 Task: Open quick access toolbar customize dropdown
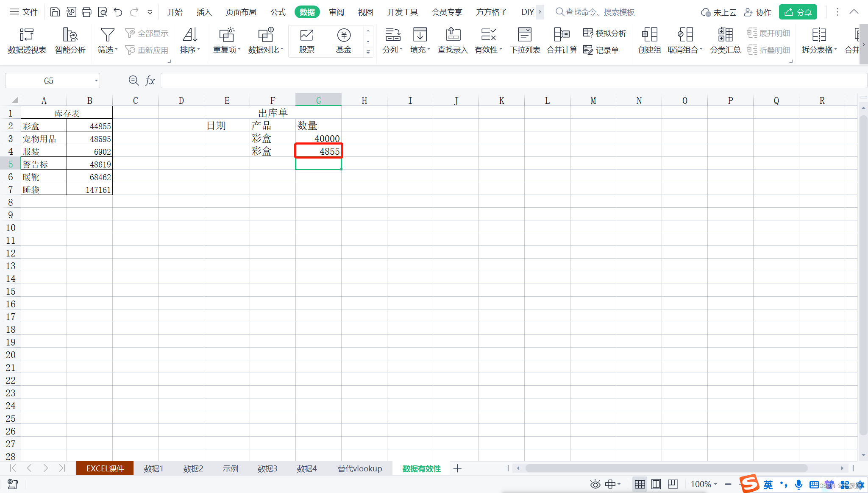point(150,12)
